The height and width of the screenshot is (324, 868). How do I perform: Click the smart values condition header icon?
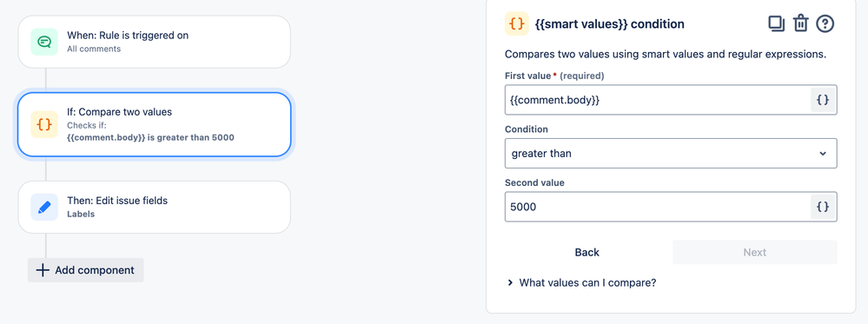[516, 23]
